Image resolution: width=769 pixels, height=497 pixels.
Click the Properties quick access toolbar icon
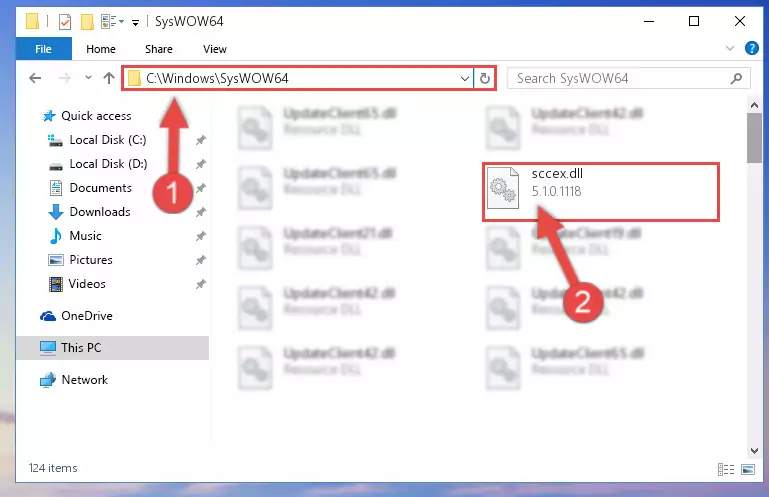pyautogui.click(x=65, y=22)
